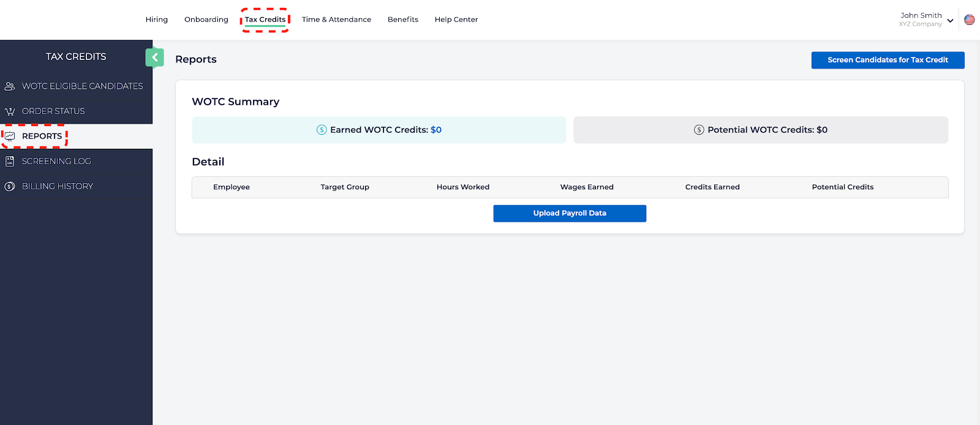
Task: Click the dollar icon beside Earned WOTC Credits
Action: point(322,130)
